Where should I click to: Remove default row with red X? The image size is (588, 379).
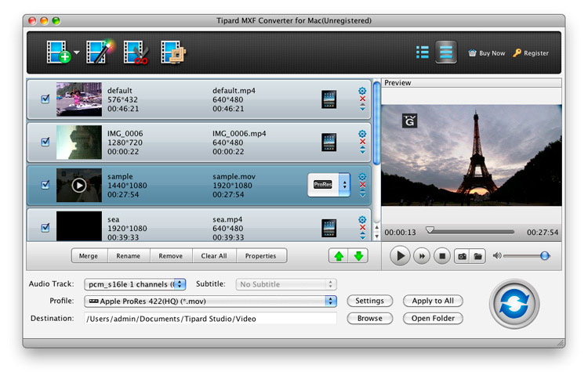point(363,99)
